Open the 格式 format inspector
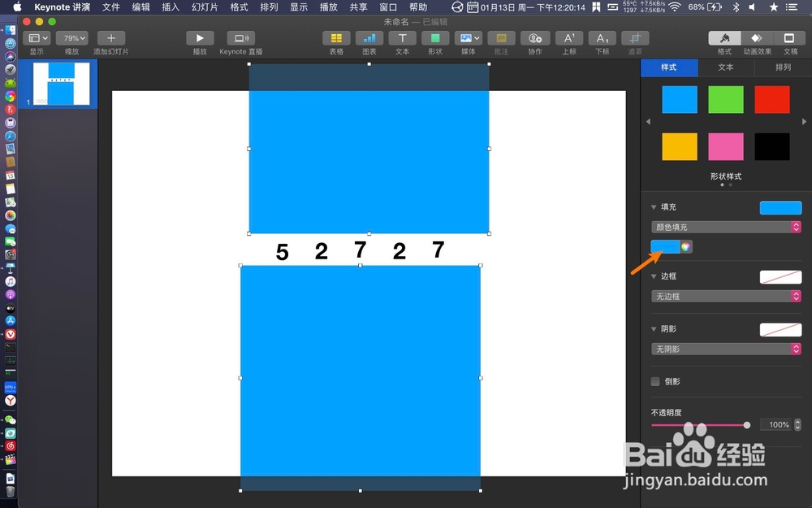Screen dimensions: 812x508 coord(724,38)
